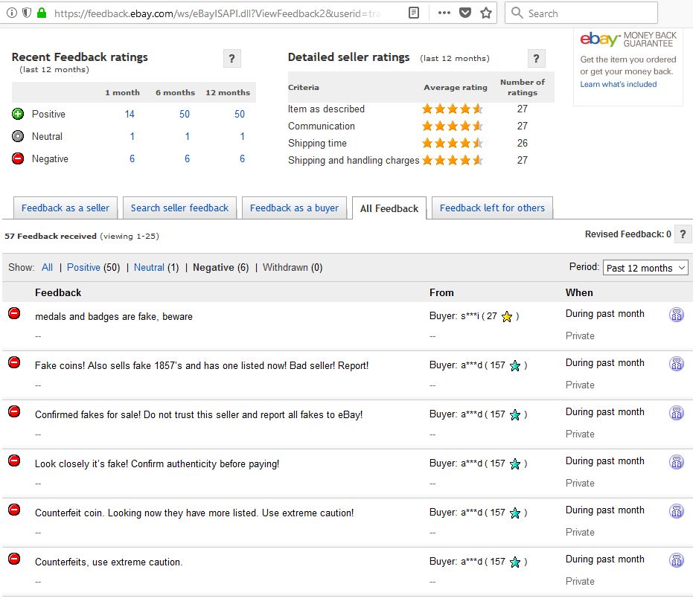693x616 pixels.
Task: Click help icon beside Detailed seller ratings
Action: point(536,59)
